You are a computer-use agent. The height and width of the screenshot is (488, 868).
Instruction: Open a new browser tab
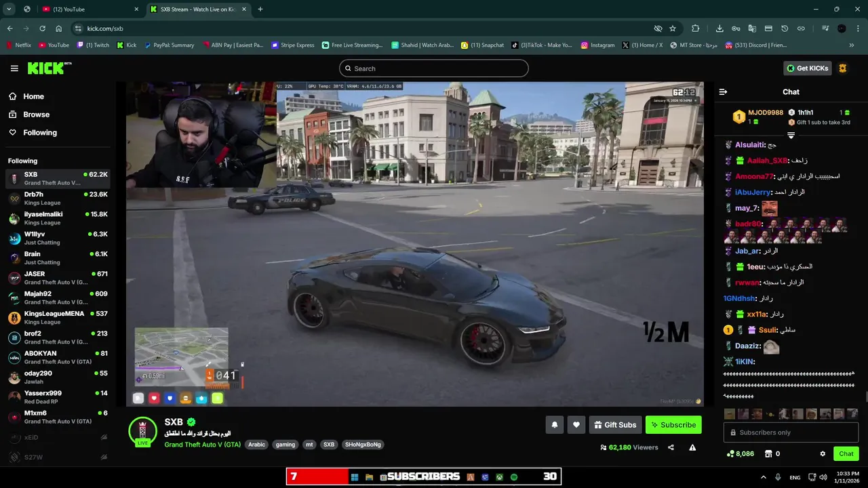260,9
